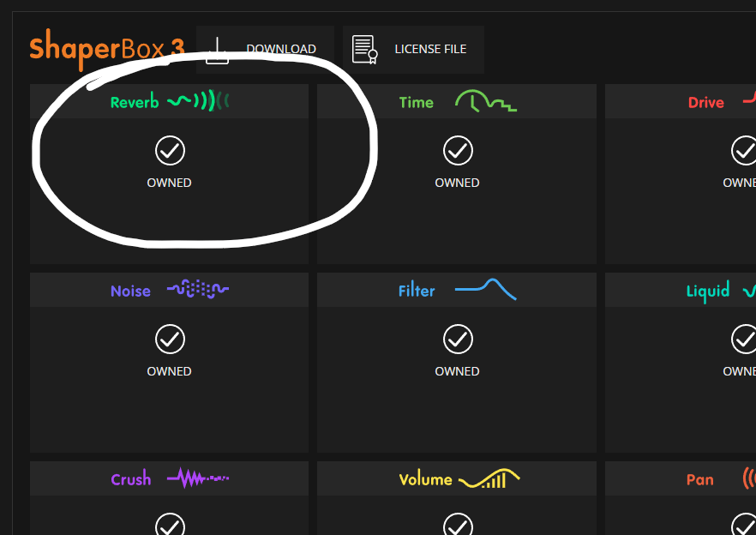Click the Crush waveform icon

point(198,478)
